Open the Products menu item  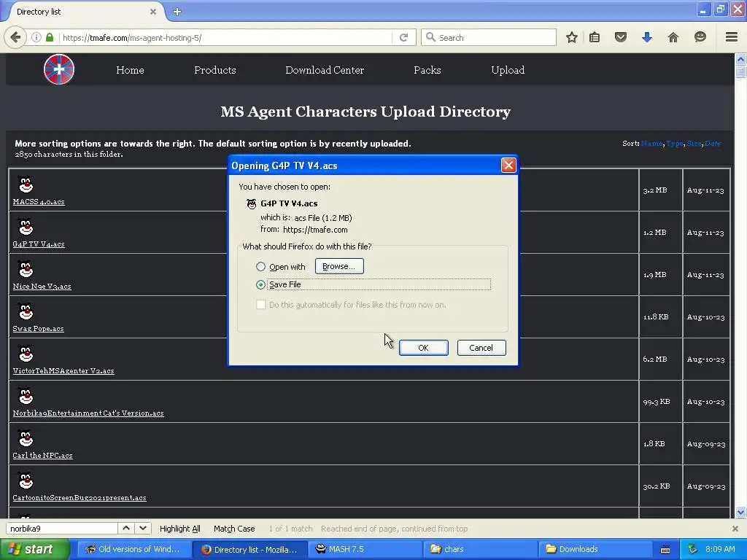[x=215, y=70]
